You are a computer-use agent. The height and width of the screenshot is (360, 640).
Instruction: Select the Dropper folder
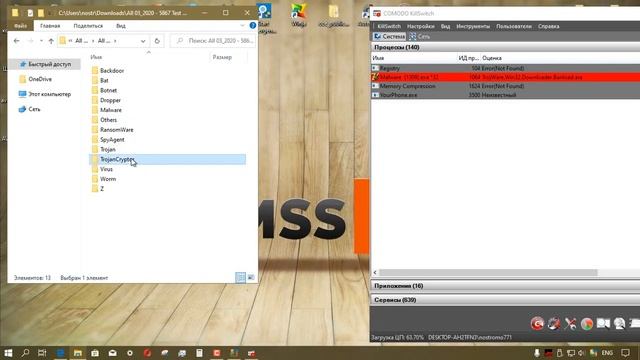(x=106, y=100)
